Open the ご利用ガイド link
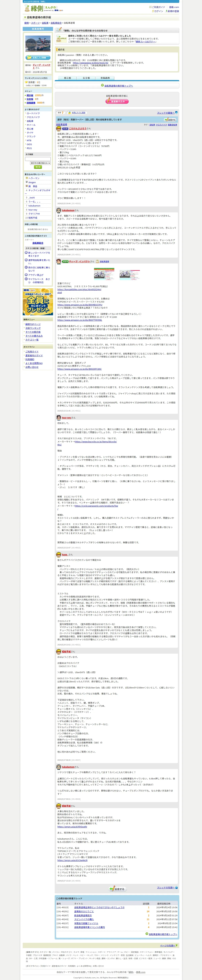The height and width of the screenshot is (980, 202). point(158,7)
